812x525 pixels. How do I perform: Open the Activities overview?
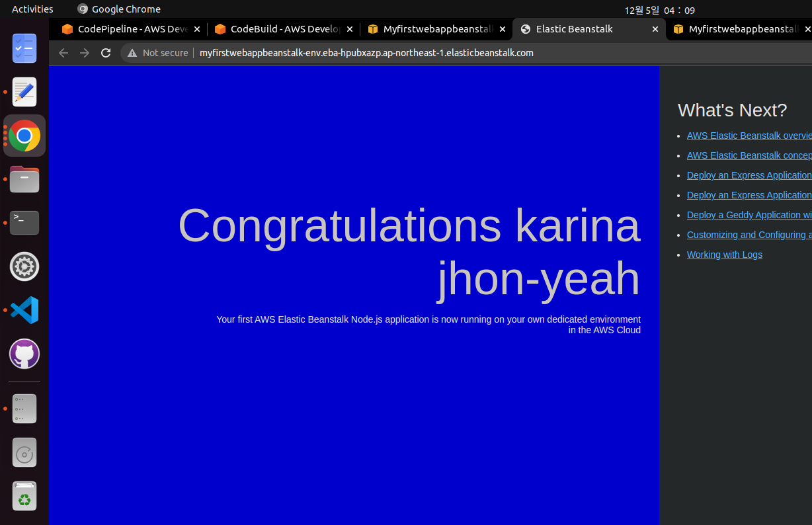pyautogui.click(x=32, y=9)
